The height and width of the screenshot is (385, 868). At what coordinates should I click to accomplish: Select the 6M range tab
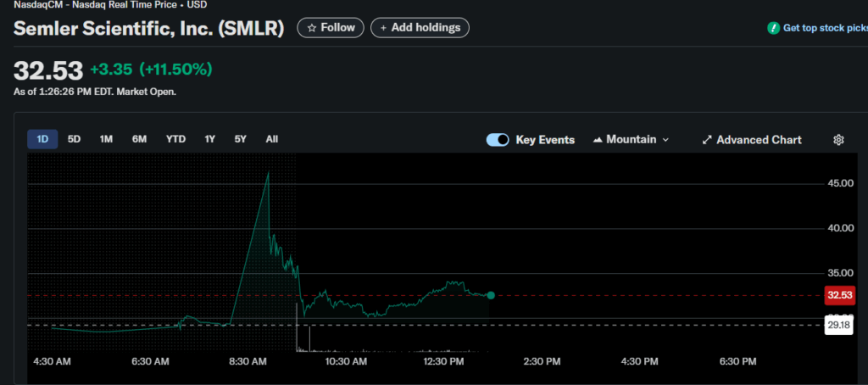pyautogui.click(x=140, y=140)
